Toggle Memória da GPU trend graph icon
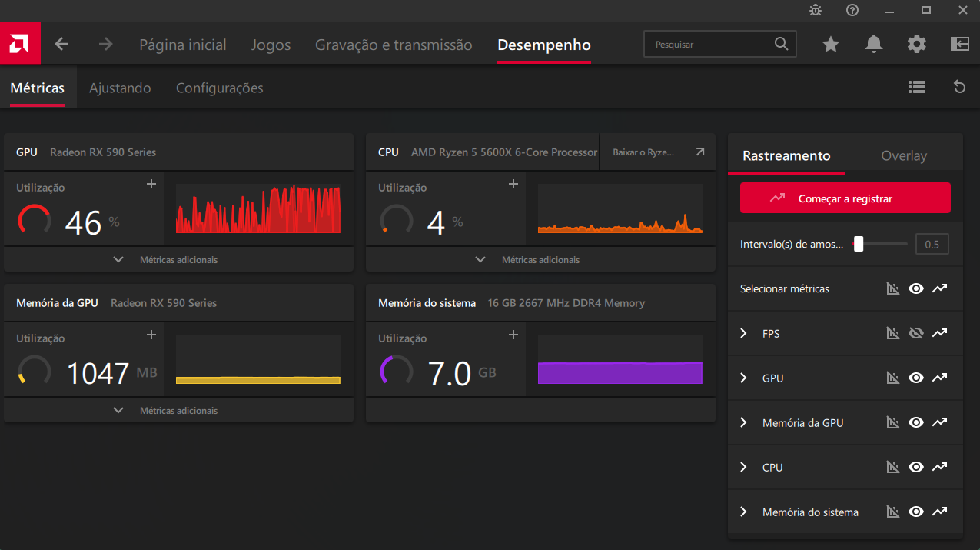Viewport: 980px width, 550px height. point(939,423)
